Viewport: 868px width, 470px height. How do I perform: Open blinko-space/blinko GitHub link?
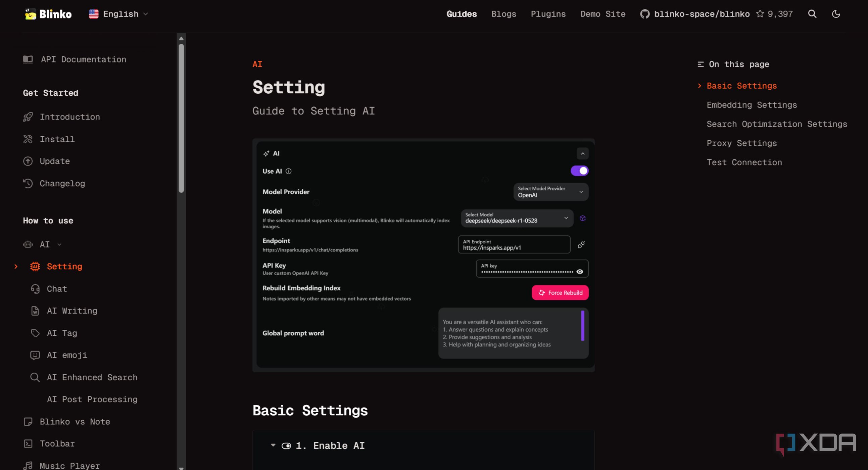(695, 14)
